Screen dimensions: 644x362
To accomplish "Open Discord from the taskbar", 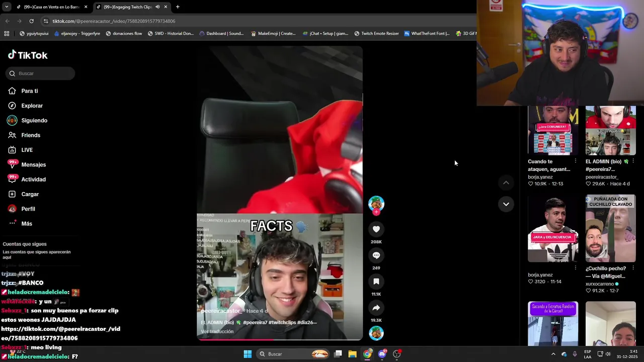I will coord(382,354).
